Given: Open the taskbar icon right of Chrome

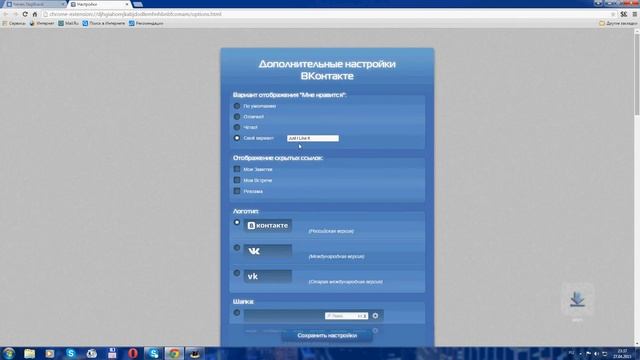Looking at the screenshot, I should click(x=195, y=353).
